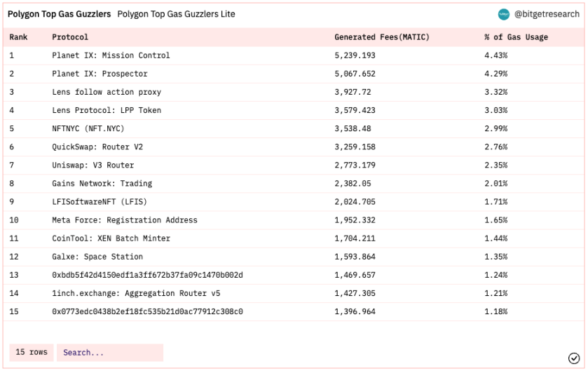Click fee value 2,773.179
Screen dimensions: 588x371
pos(355,166)
